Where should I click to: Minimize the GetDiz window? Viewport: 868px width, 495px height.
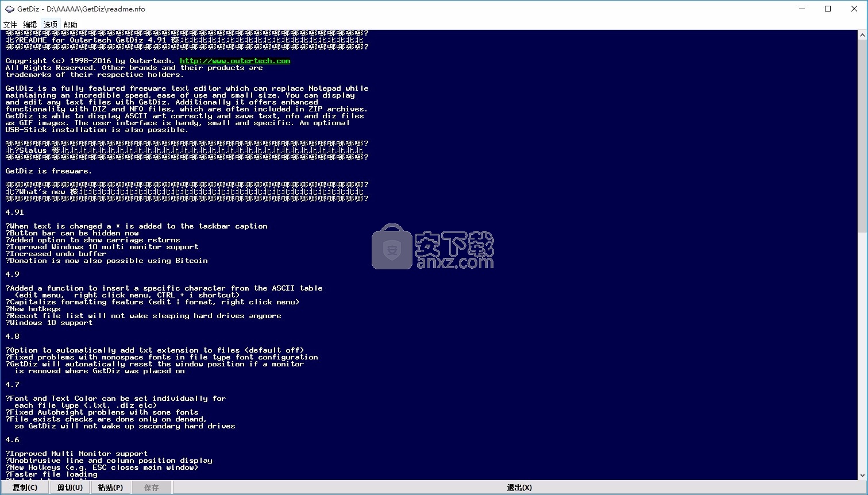[x=801, y=9]
